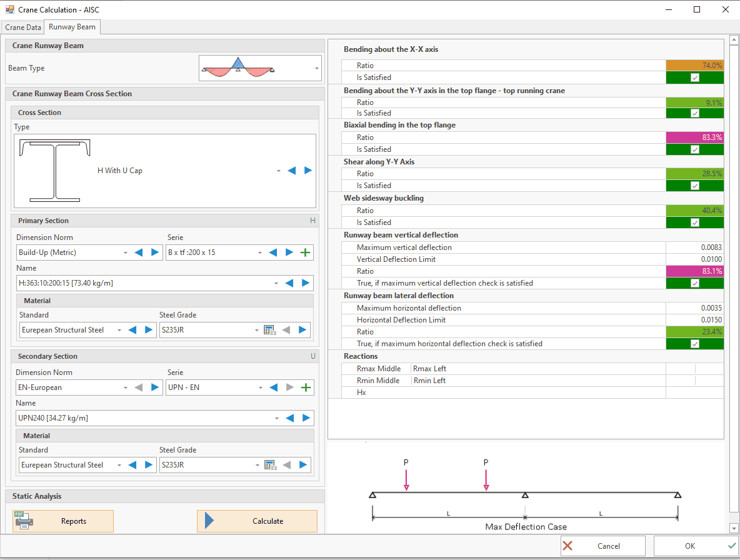Open secondary section UPN240 Name dropdown
This screenshot has width=740, height=560.
click(276, 418)
